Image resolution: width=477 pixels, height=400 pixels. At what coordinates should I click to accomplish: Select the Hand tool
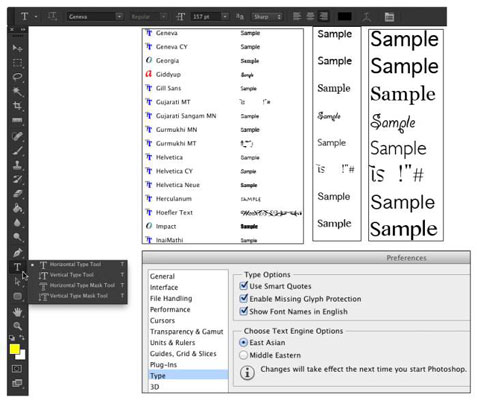(x=17, y=312)
